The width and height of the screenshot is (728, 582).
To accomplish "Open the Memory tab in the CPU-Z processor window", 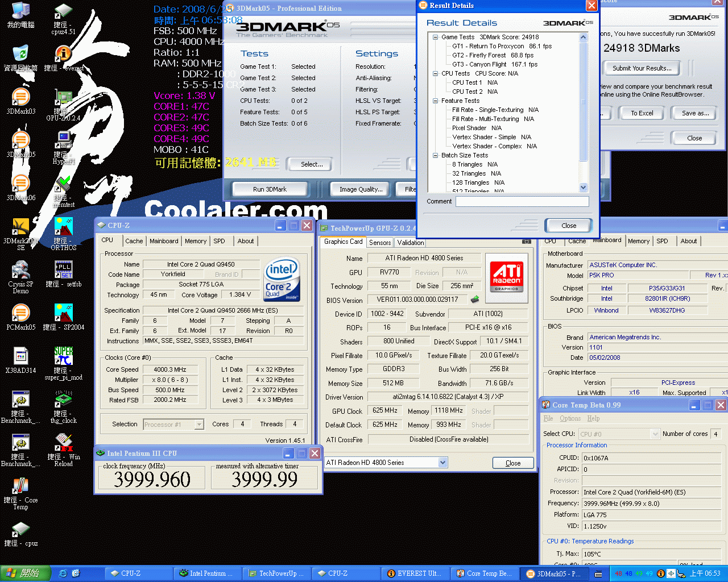I will pos(196,241).
